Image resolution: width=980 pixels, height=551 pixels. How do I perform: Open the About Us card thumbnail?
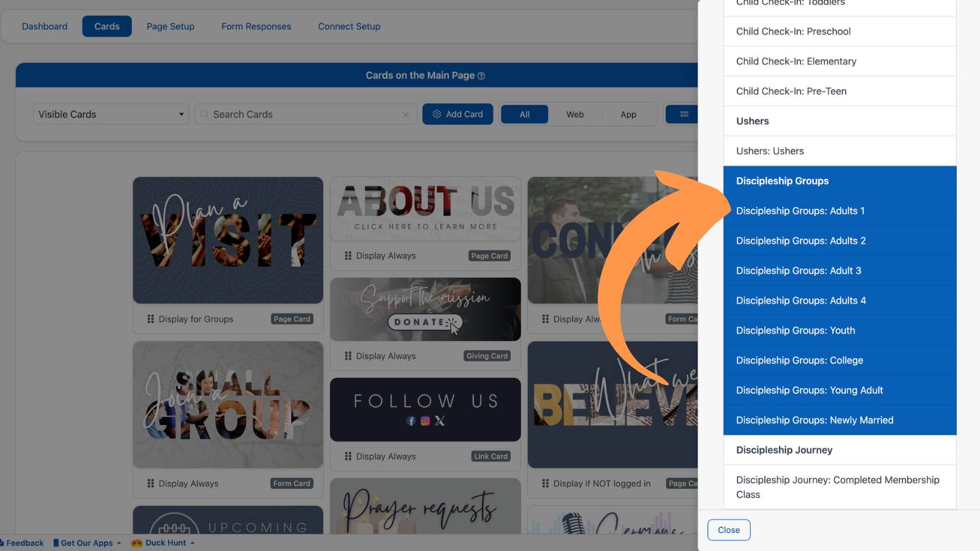pyautogui.click(x=425, y=209)
